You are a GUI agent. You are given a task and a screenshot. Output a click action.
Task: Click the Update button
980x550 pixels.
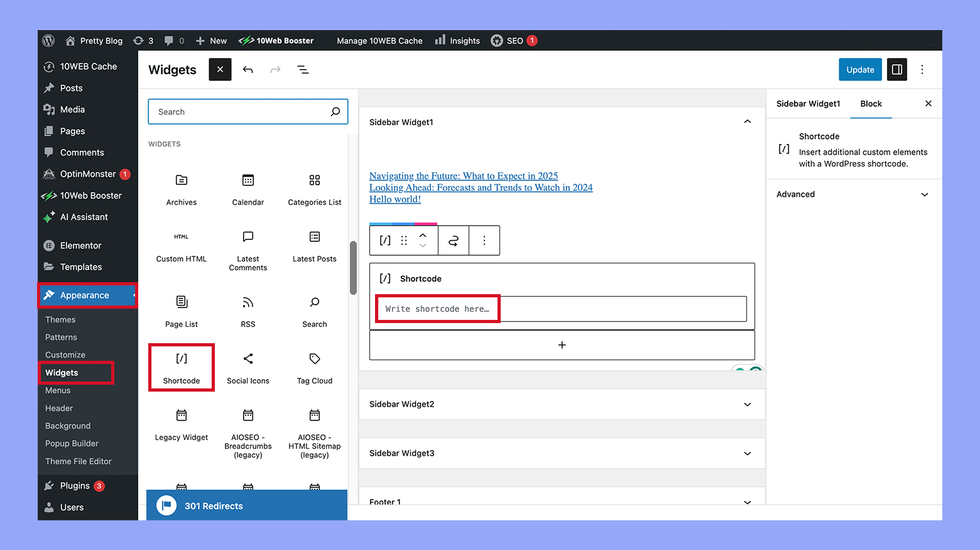[860, 69]
